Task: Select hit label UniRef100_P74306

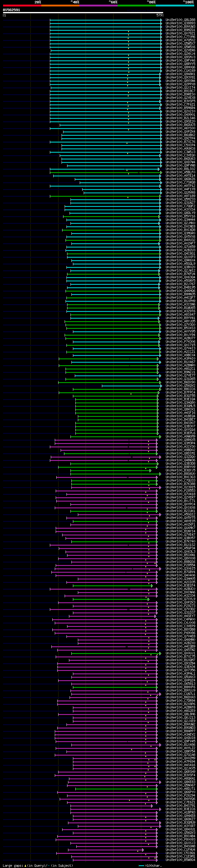Action: tap(180, 342)
